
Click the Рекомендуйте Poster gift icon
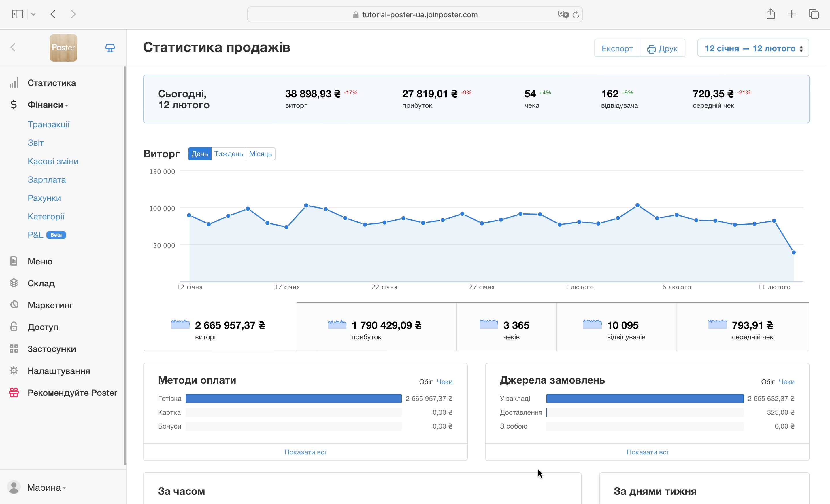pos(14,392)
